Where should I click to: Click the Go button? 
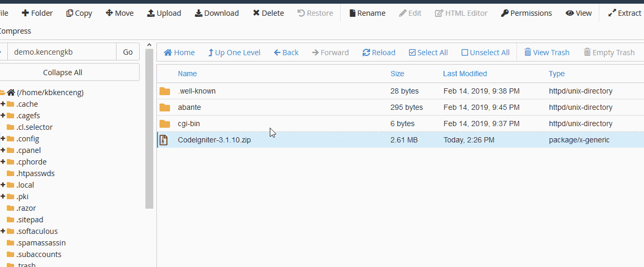point(128,52)
